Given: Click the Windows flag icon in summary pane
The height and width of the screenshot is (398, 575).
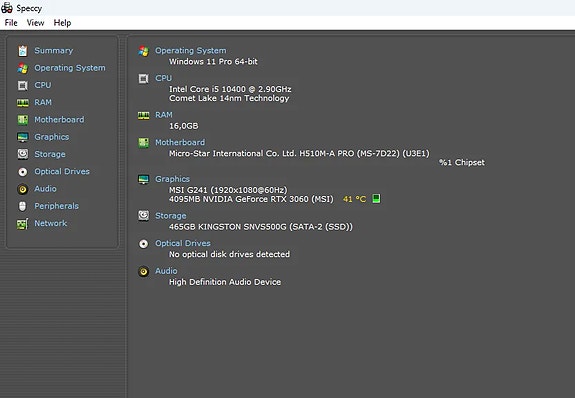Looking at the screenshot, I should coord(143,51).
